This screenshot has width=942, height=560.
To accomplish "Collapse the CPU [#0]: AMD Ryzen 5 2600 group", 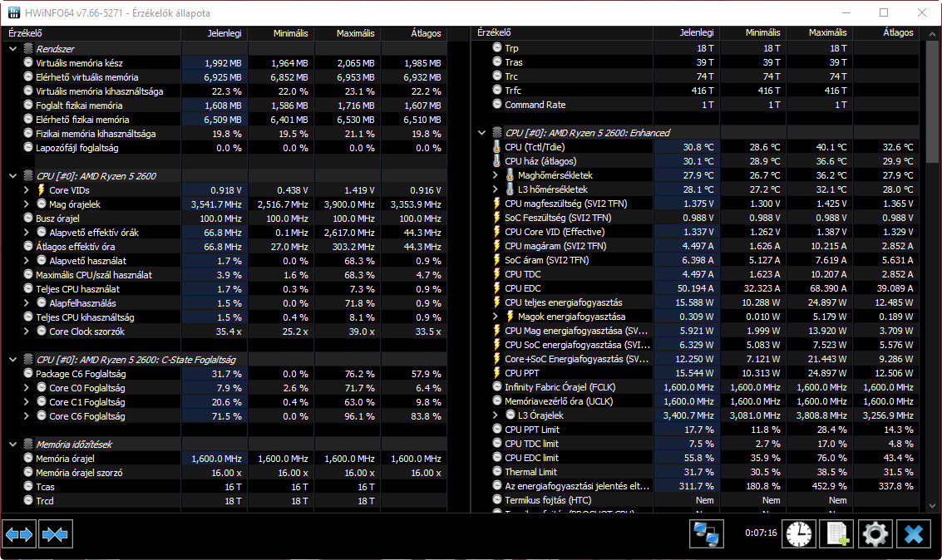I will tap(12, 176).
